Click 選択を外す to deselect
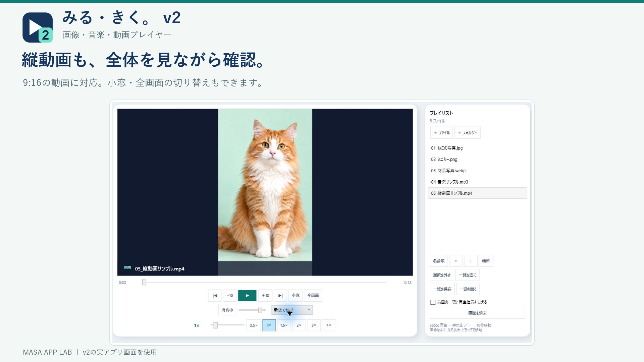 [442, 275]
